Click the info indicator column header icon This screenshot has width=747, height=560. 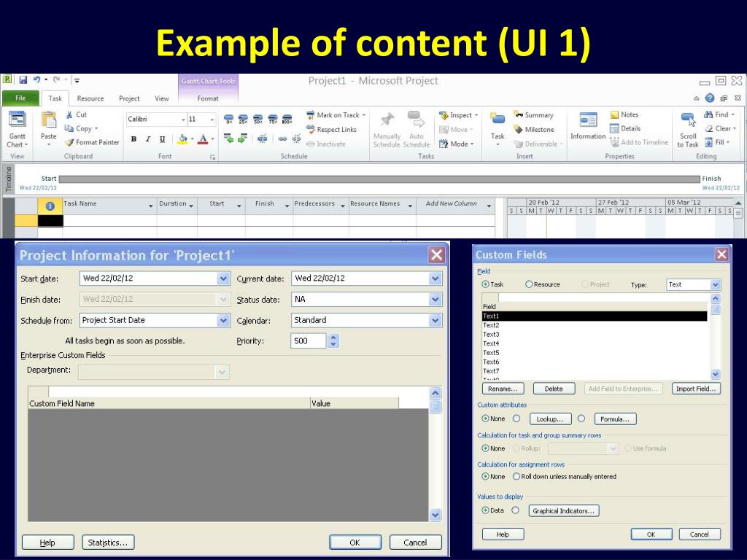click(x=50, y=206)
